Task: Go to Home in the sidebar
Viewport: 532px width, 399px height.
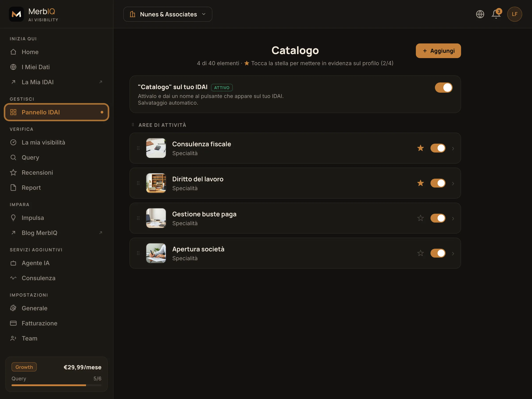Action: [57, 52]
